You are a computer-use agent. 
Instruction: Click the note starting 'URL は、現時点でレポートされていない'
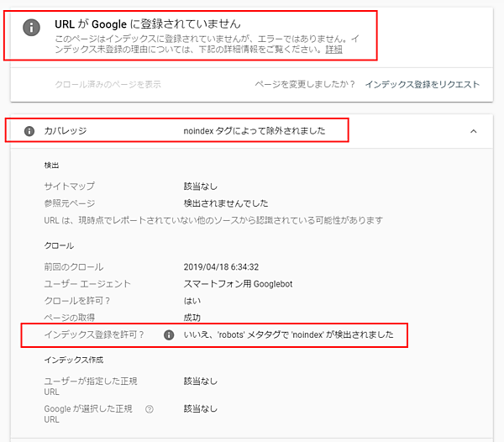coord(213,220)
